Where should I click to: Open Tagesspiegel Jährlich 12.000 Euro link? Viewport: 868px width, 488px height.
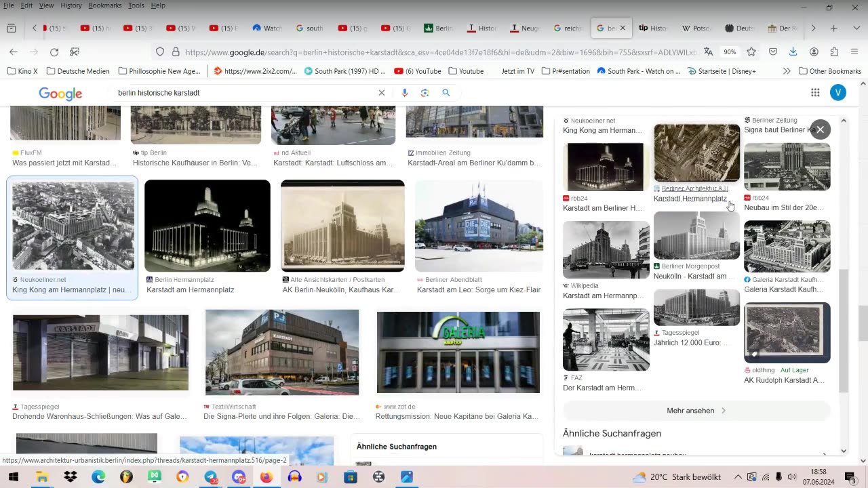[x=690, y=342]
